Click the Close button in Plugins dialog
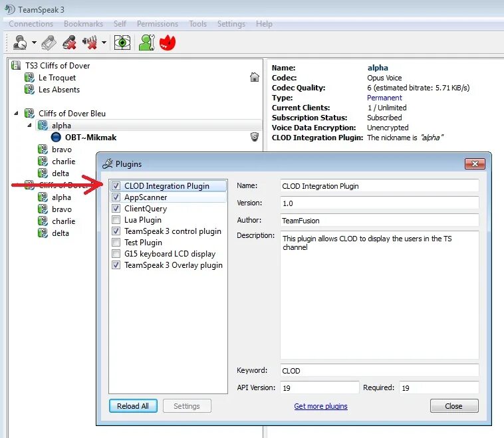 tap(454, 406)
